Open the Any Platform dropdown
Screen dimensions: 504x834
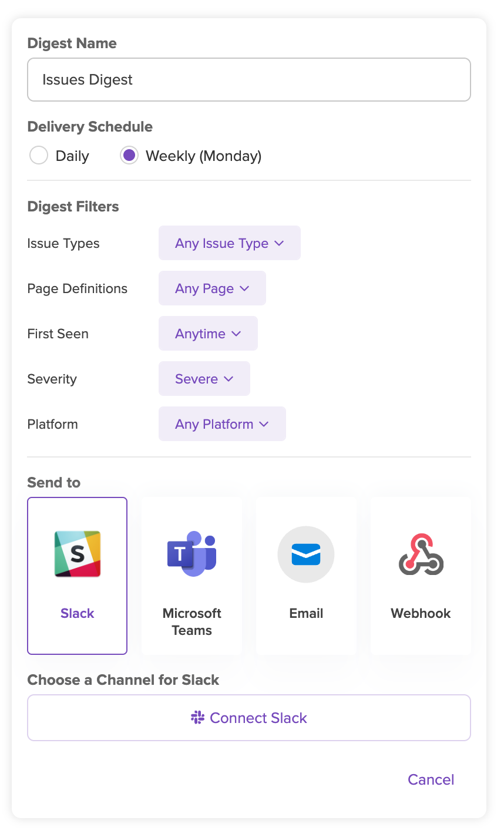click(222, 424)
